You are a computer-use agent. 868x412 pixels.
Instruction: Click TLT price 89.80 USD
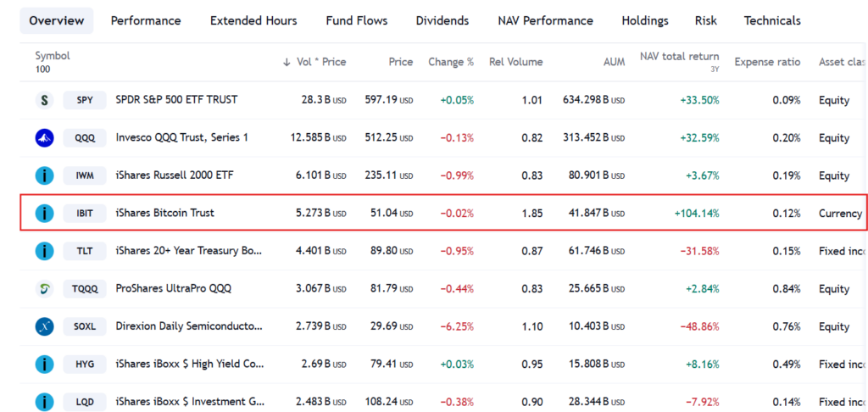[392, 251]
